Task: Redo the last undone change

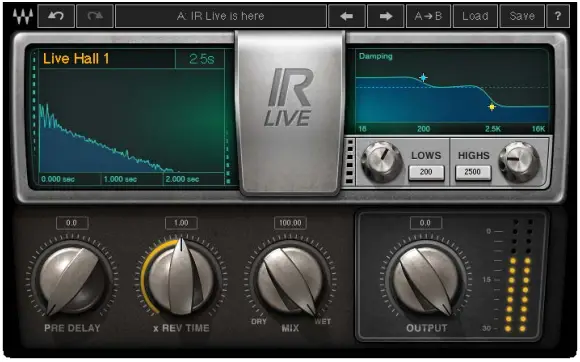Action: point(95,16)
